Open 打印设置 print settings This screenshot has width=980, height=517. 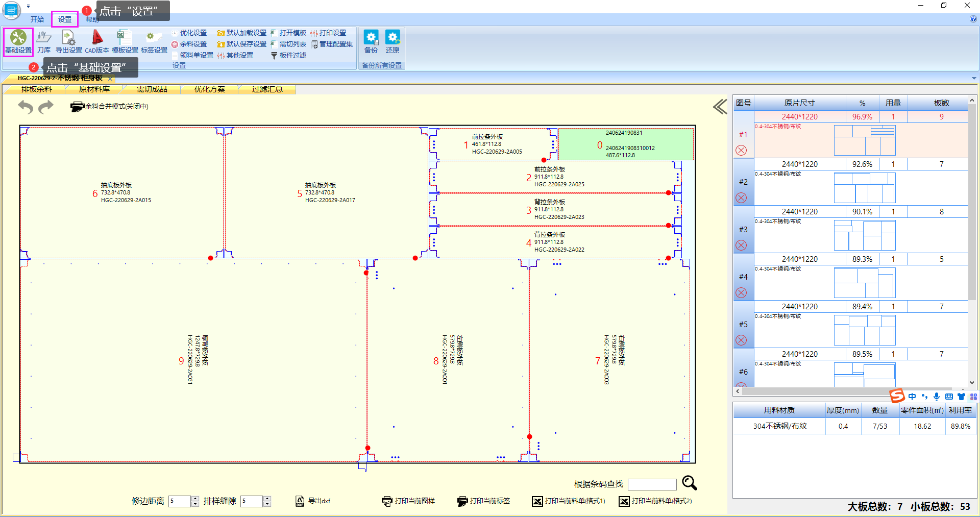pyautogui.click(x=328, y=33)
